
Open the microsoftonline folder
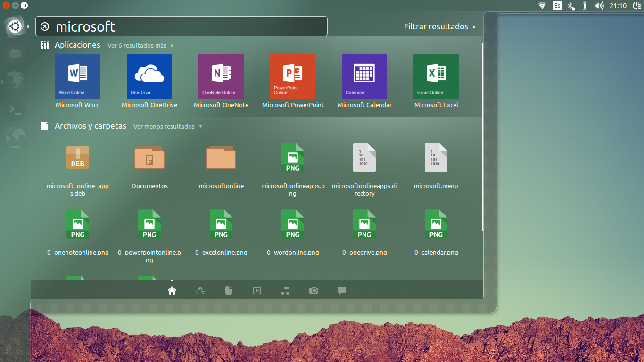coord(221,157)
